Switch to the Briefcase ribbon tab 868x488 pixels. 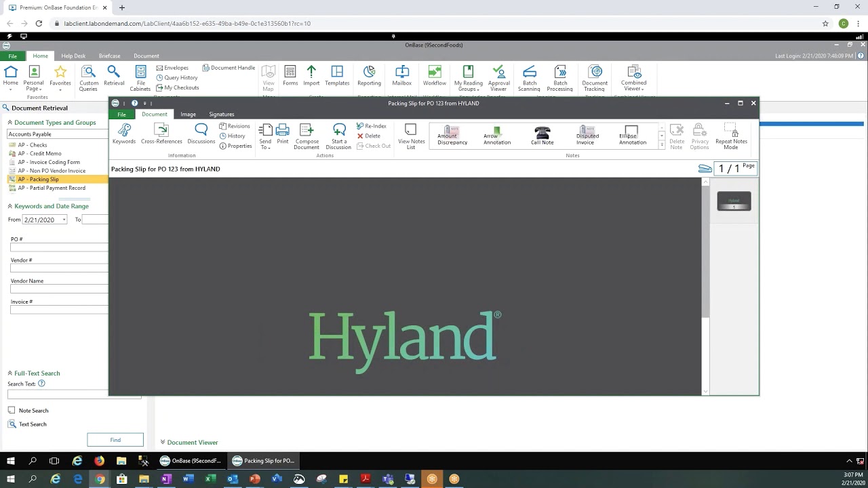[109, 56]
